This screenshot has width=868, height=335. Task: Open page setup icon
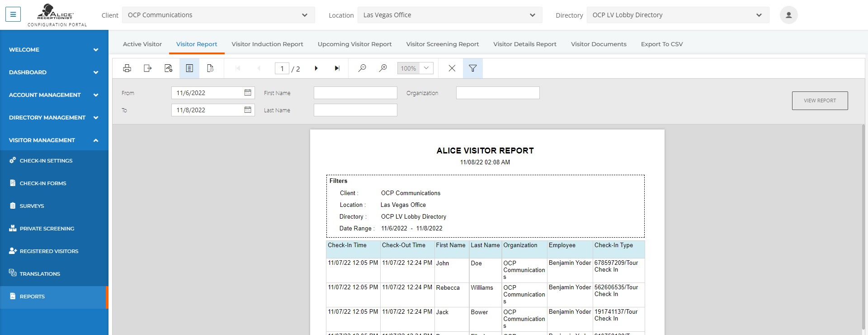click(210, 68)
